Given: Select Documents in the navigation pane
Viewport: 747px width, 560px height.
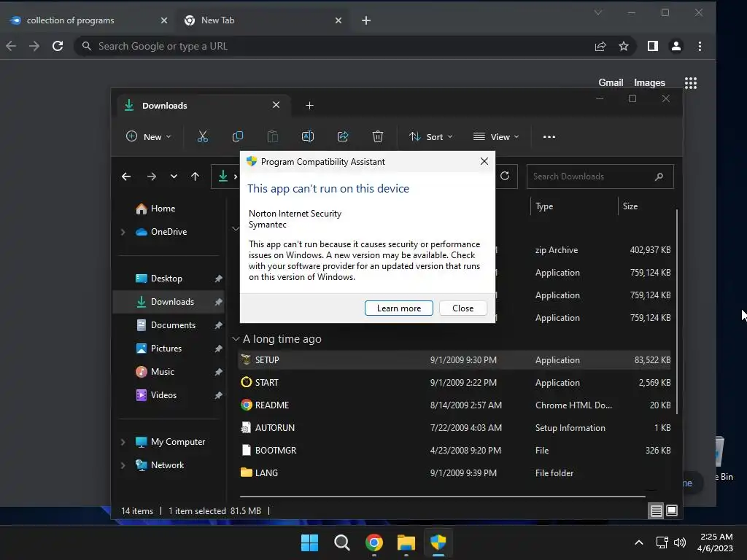Looking at the screenshot, I should pos(169,325).
